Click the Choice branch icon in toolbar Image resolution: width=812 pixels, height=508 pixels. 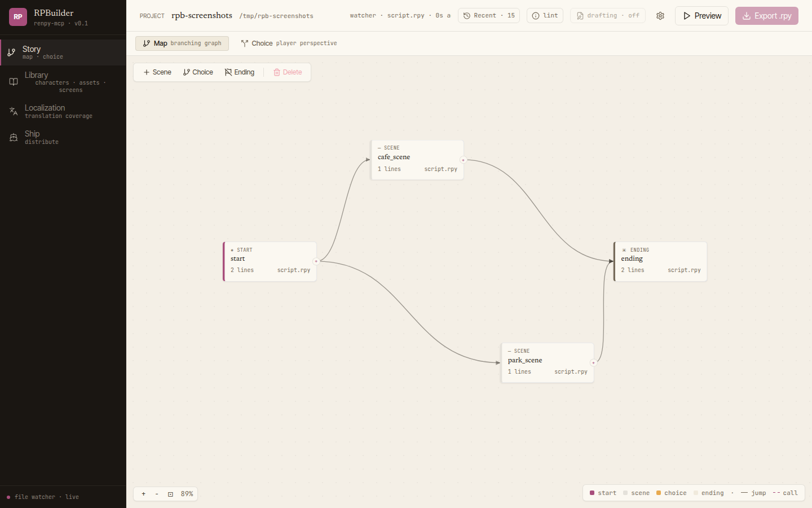click(x=187, y=72)
